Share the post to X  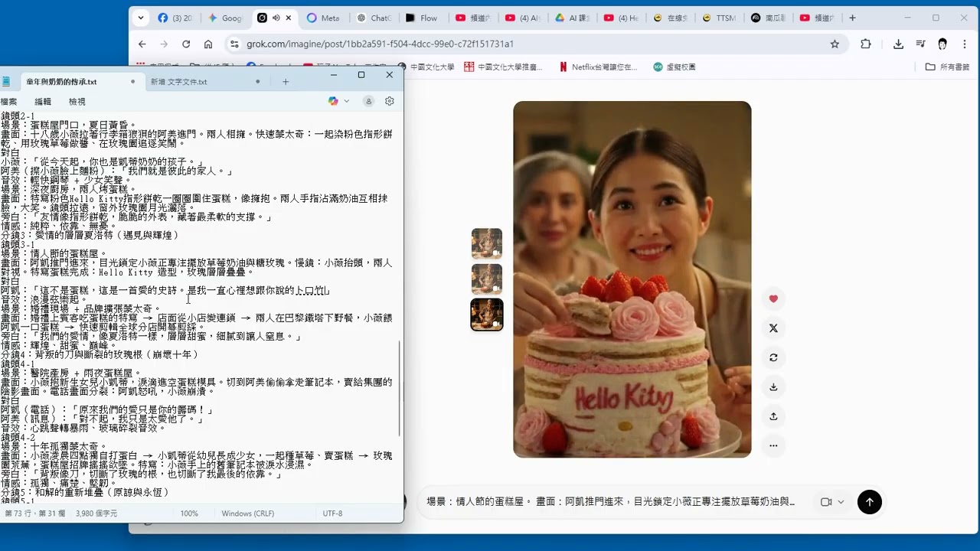pos(773,328)
